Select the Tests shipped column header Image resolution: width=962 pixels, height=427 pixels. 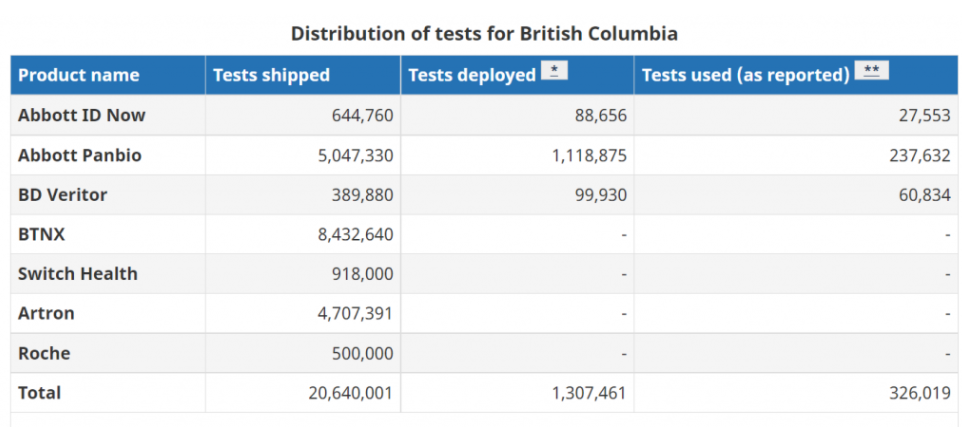(271, 75)
